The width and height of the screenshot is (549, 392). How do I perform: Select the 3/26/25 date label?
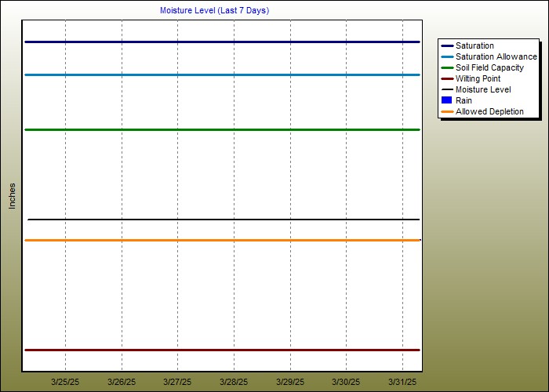(122, 382)
